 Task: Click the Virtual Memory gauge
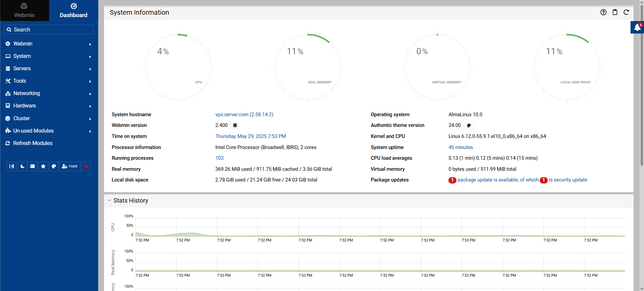point(437,67)
